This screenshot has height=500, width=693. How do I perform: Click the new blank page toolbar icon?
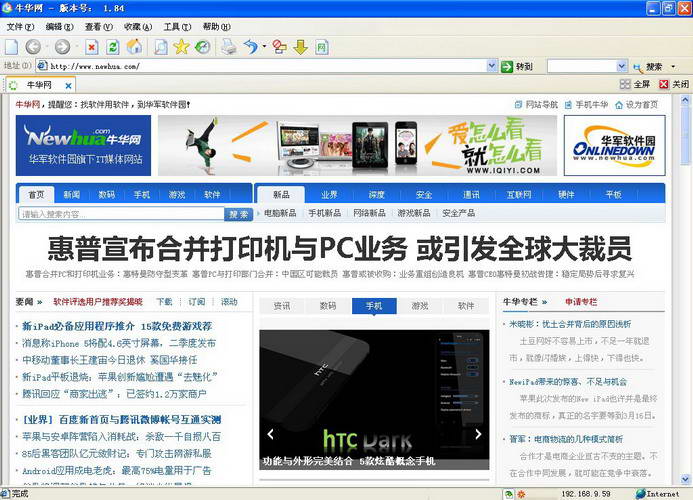(11, 47)
